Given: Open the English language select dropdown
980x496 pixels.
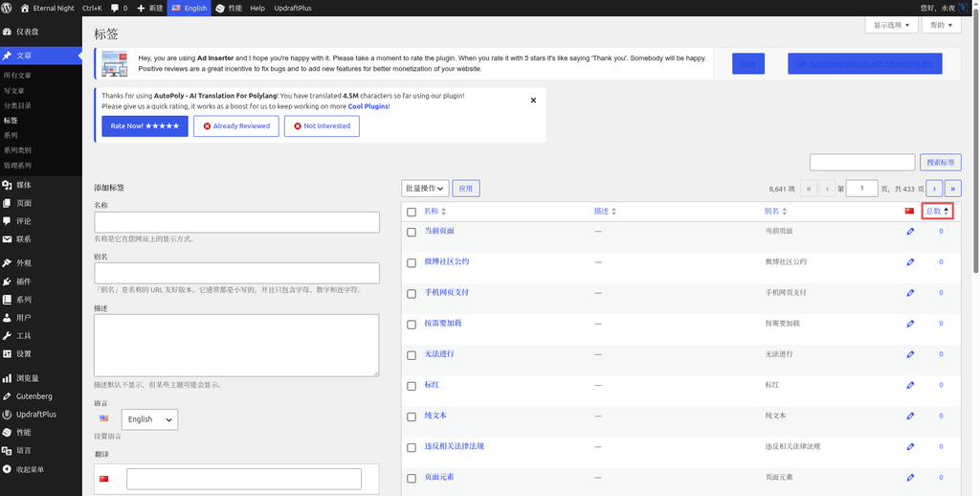Looking at the screenshot, I should pyautogui.click(x=149, y=419).
